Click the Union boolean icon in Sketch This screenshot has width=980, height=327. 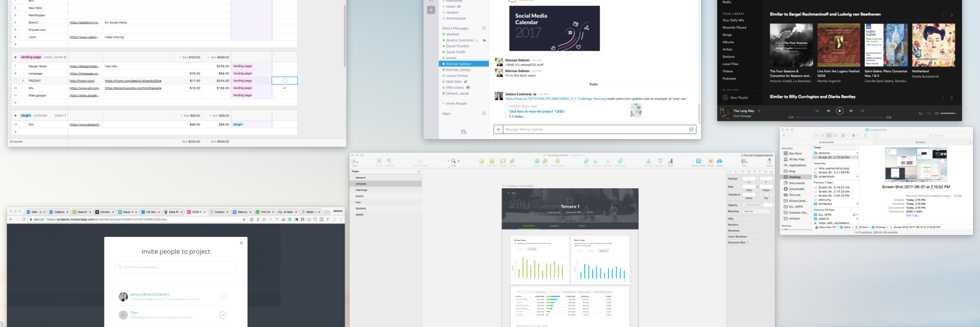click(586, 161)
